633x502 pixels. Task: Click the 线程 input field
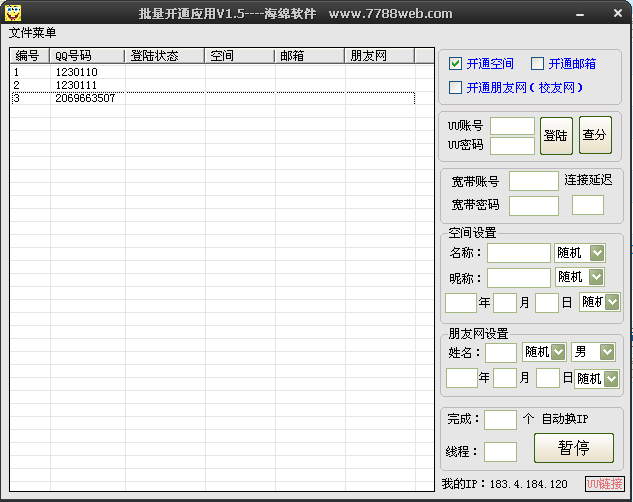coord(500,452)
